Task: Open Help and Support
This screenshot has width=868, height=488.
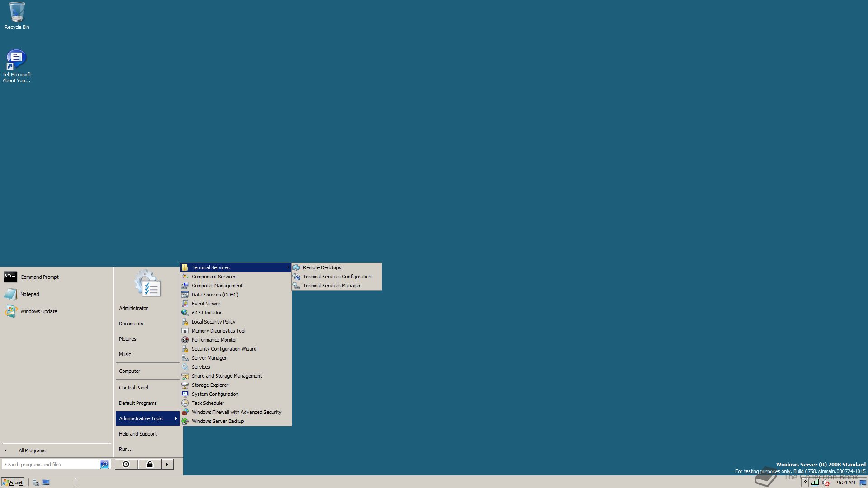Action: (138, 434)
